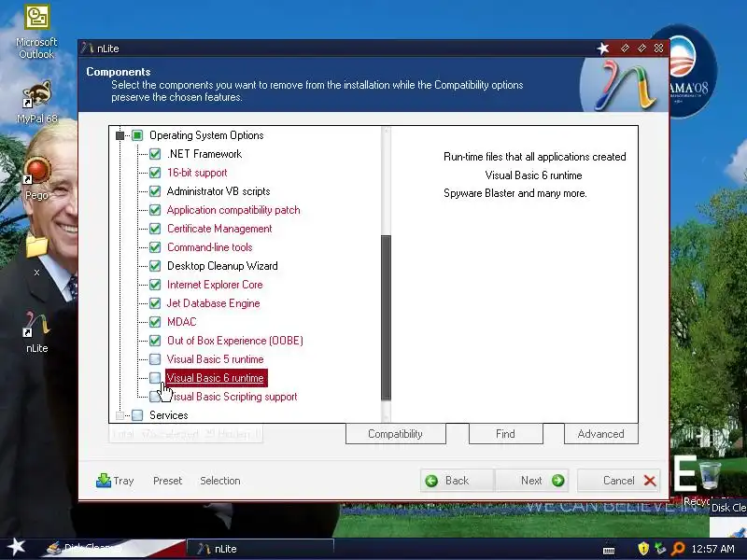Uncheck Application compatibility patch checkbox

click(155, 210)
